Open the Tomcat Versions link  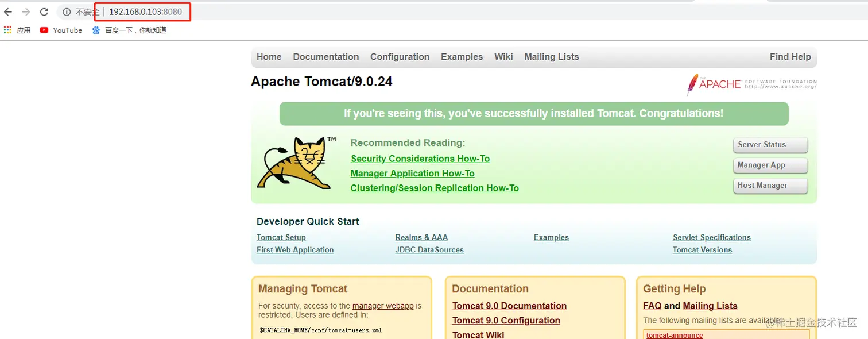click(x=702, y=250)
